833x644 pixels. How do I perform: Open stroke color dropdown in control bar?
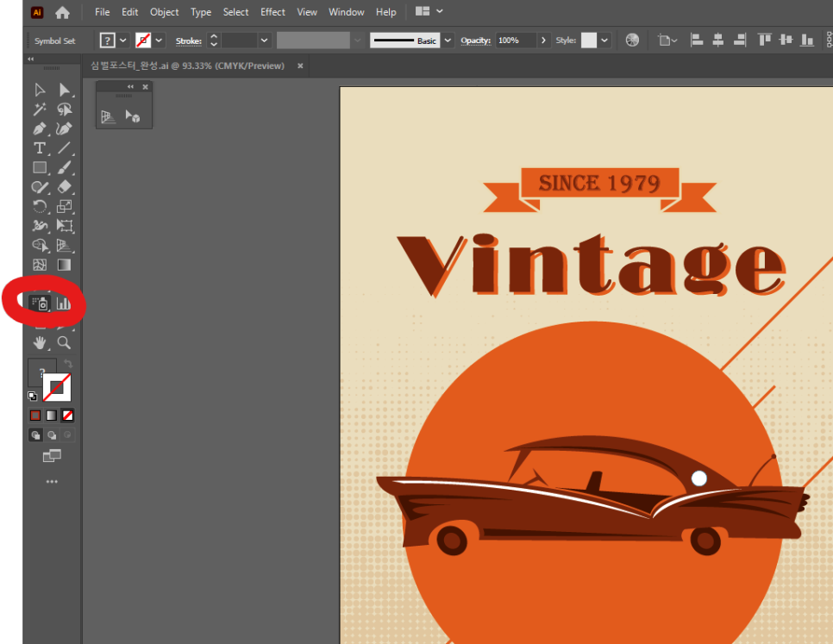(x=159, y=41)
